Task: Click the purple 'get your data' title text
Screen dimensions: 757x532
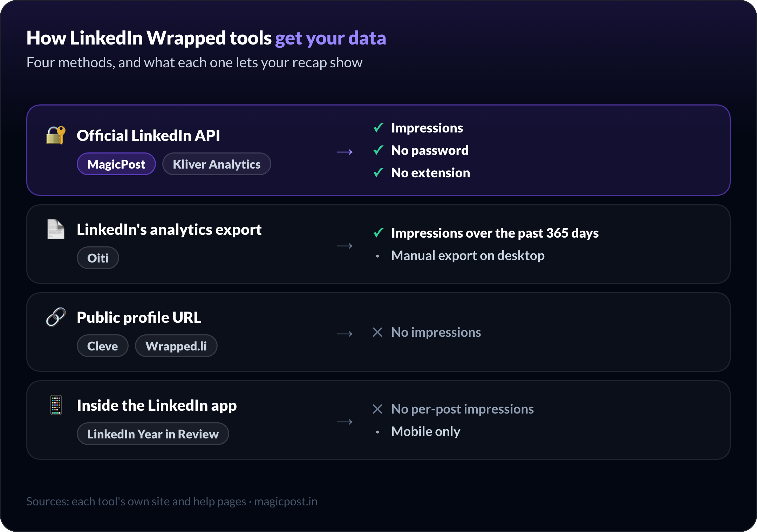Action: 330,38
